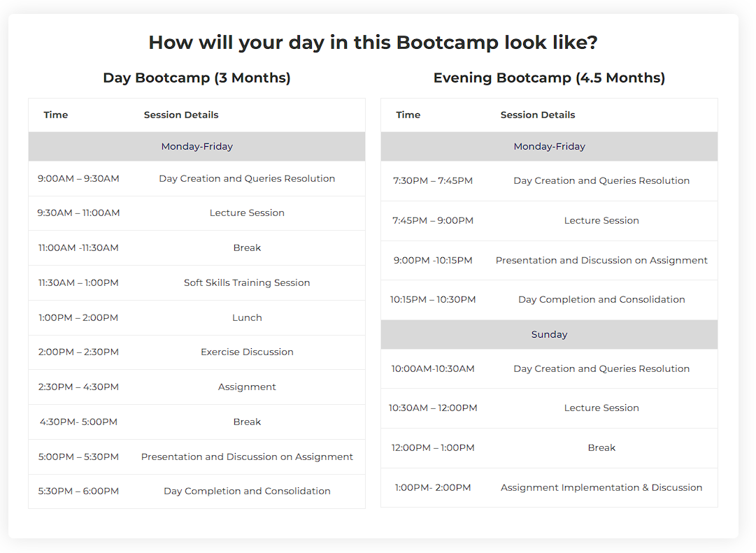Viewport: 756px width, 553px height.
Task: Select the 7:30PM – 7:45PM time cell
Action: coord(433,181)
